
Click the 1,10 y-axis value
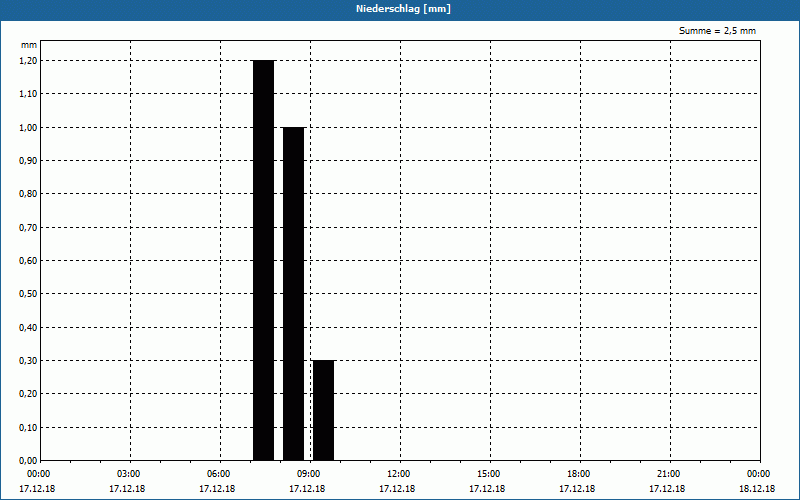(28, 93)
